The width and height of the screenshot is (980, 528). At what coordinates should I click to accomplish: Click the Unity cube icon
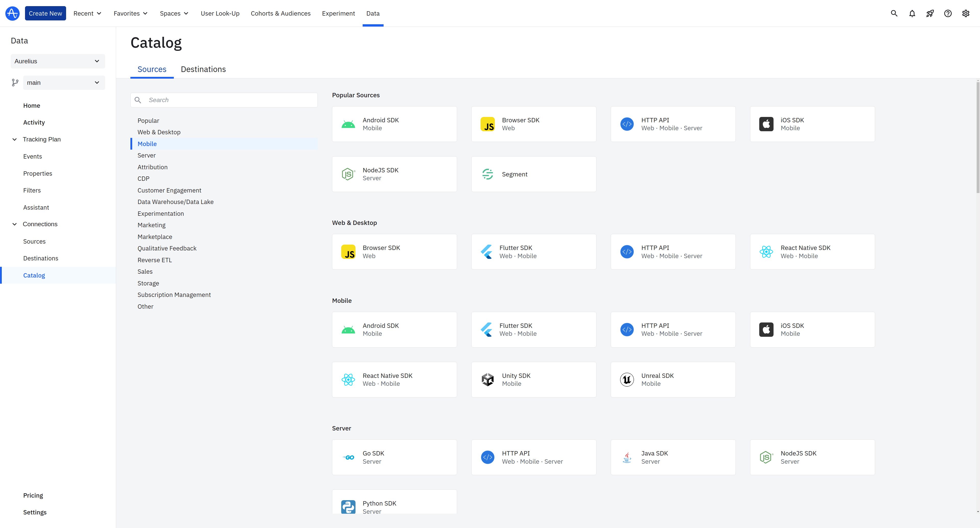(x=487, y=380)
